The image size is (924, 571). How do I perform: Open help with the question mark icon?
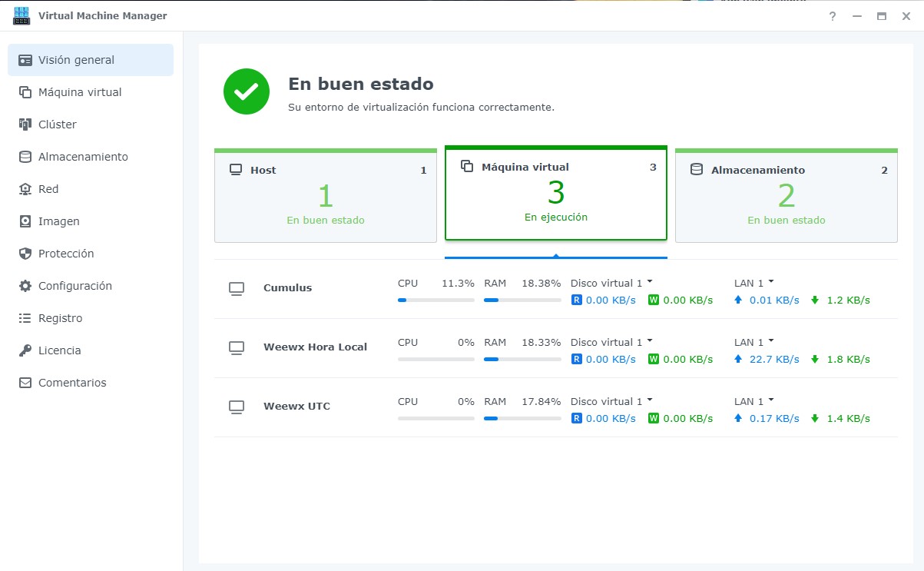833,16
